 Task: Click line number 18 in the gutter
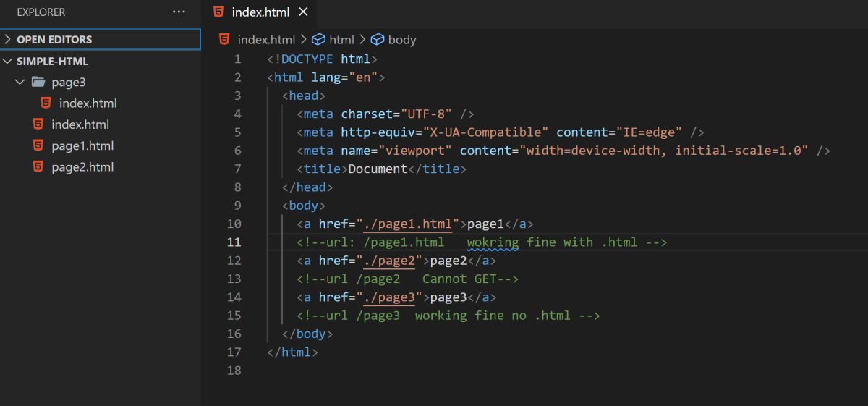pyautogui.click(x=234, y=370)
